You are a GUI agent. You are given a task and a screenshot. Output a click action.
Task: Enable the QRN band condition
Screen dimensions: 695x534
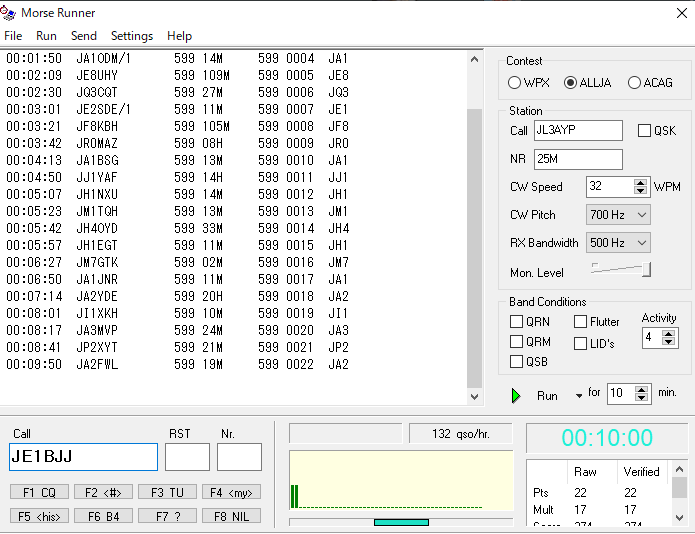coord(516,322)
